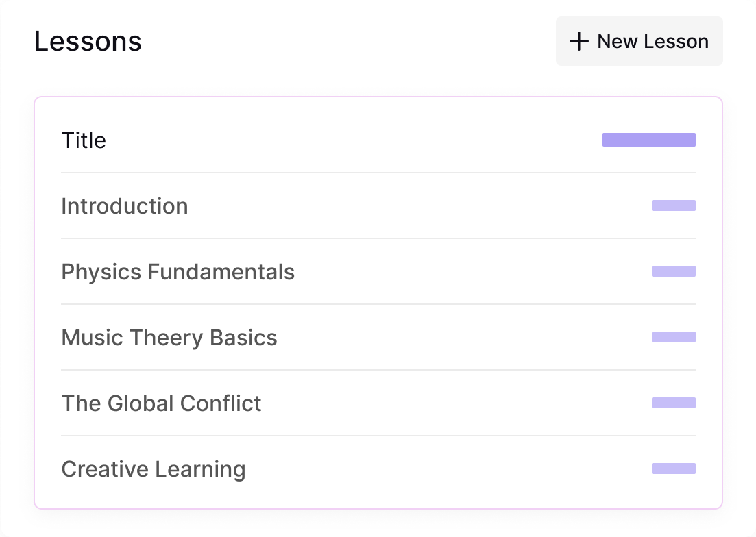Viewport: 756px width, 537px height.
Task: Click the purple bar in Creative Learning row
Action: tap(673, 469)
